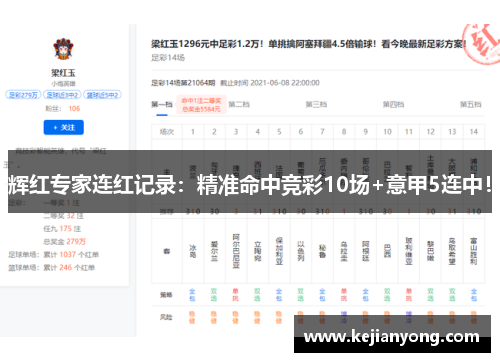The width and height of the screenshot is (500, 362).
Task: Click the fans count 106
Action: [74, 108]
